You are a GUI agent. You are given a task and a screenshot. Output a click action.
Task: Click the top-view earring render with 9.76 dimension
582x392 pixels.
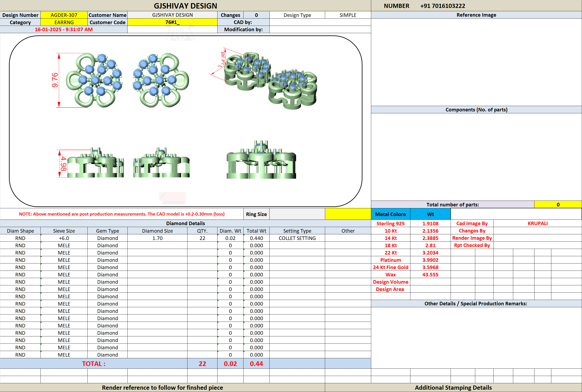[88, 80]
